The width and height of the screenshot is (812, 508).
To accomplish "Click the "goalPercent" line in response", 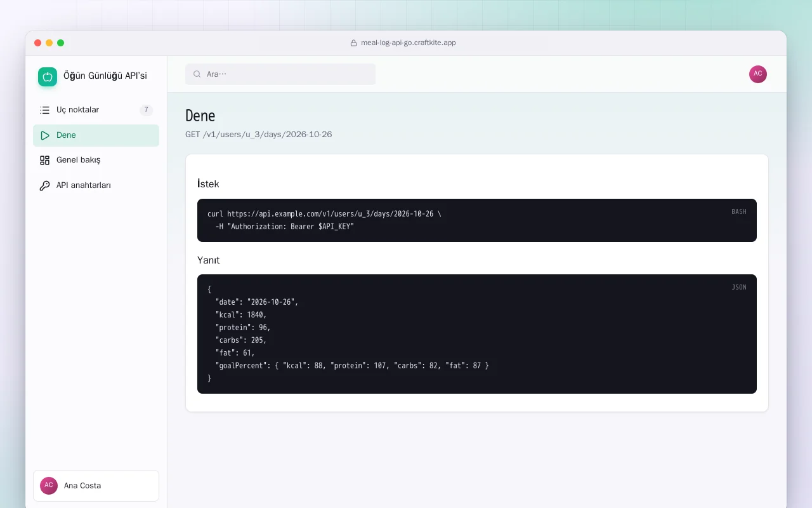I will [x=352, y=366].
